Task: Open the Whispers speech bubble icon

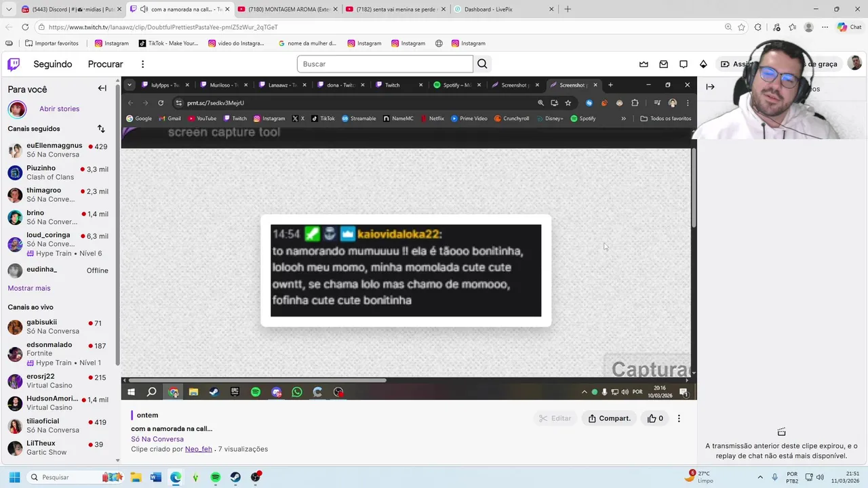Action: click(684, 64)
